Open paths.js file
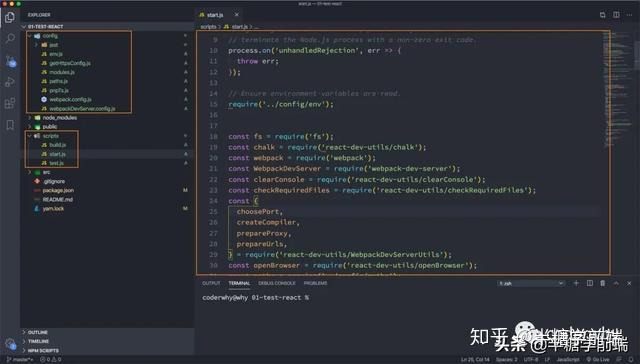Screen dimensions: 640x364 pos(58,81)
